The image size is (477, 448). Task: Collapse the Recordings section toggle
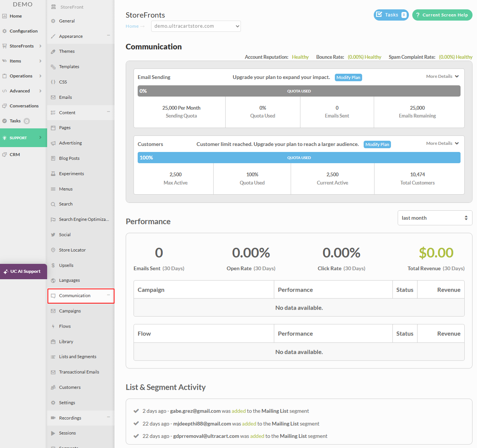pyautogui.click(x=108, y=417)
